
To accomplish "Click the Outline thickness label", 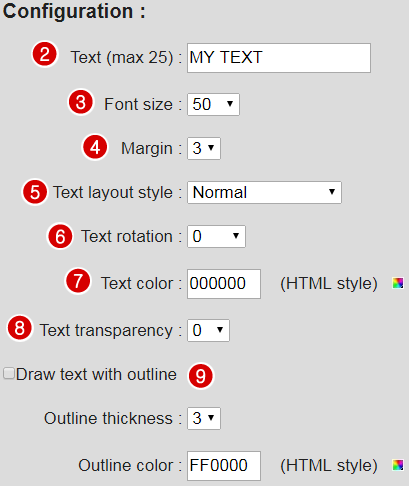I will 113,418.
